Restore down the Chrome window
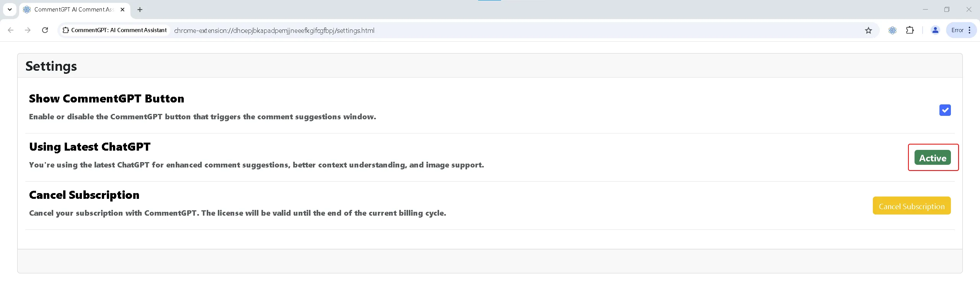Screen dimensions: 980x286 click(x=947, y=10)
